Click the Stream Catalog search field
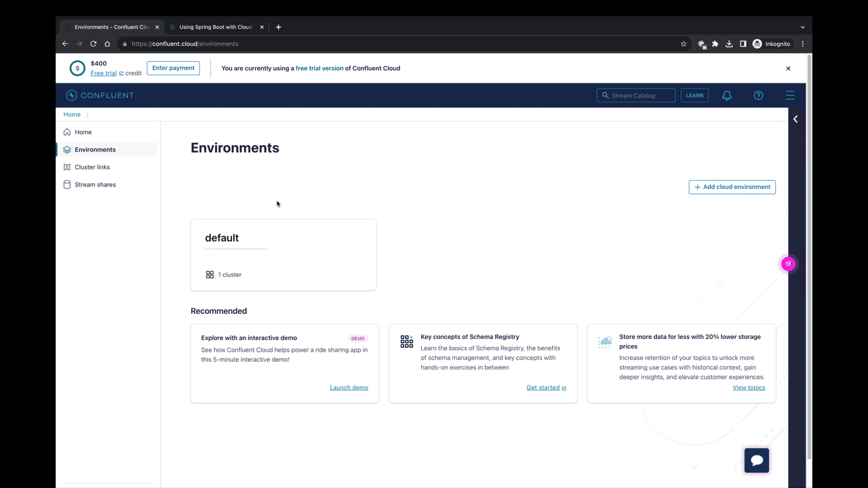Viewport: 868px width, 488px height. (635, 95)
